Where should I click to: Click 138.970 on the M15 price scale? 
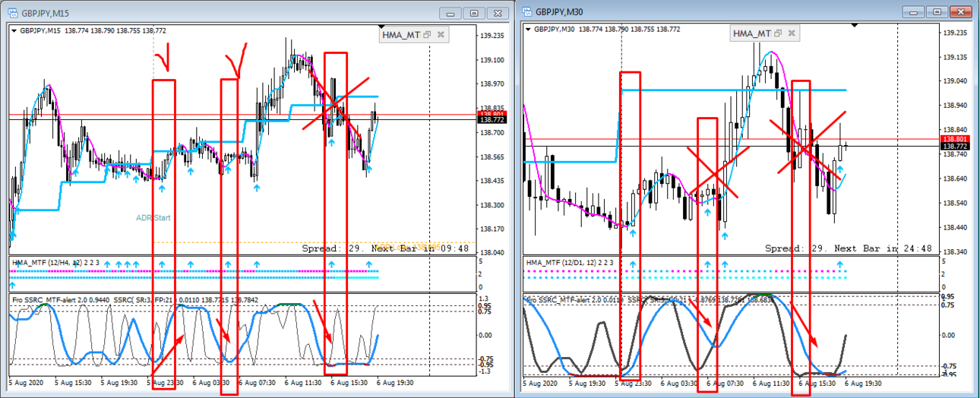493,84
